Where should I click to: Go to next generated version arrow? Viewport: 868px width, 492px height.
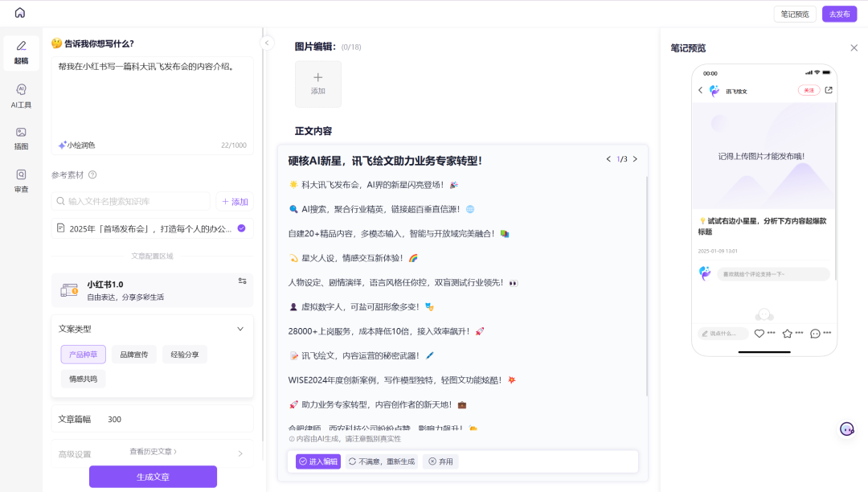tap(635, 159)
